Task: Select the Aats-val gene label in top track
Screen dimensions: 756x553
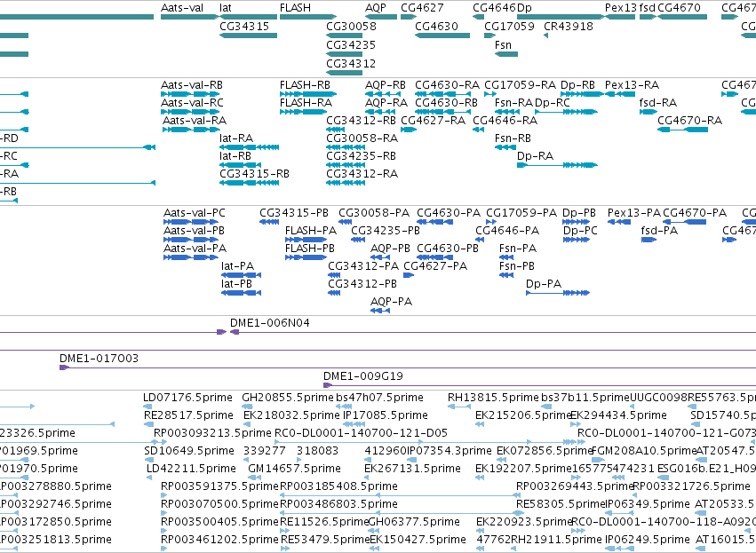Action: [182, 8]
